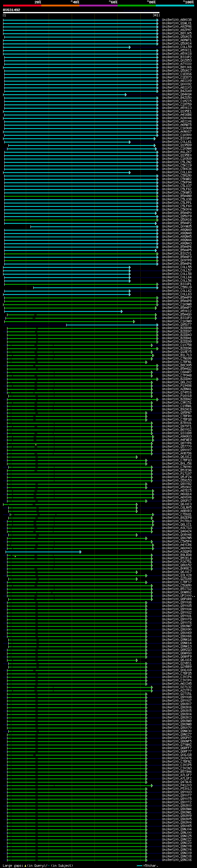Select the AV631492 query name
Image resolution: width=197 pixels, height=868 pixels.
point(11,10)
